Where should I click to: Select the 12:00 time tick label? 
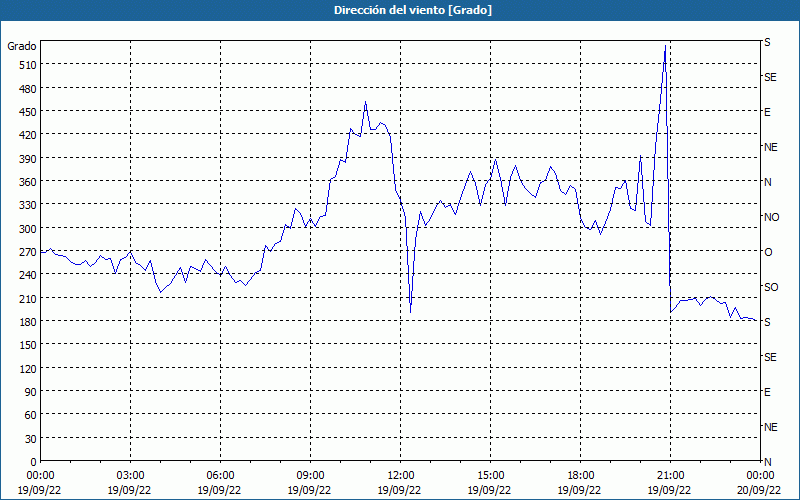tap(401, 476)
